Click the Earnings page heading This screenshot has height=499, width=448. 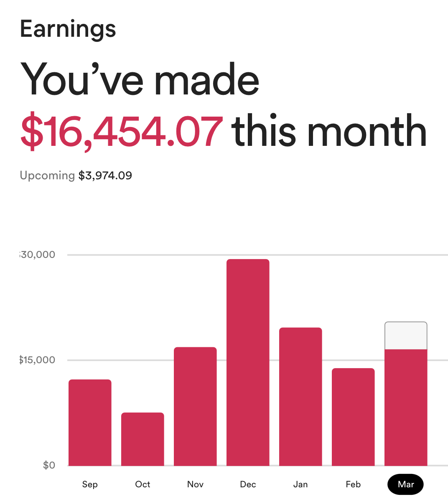[68, 29]
